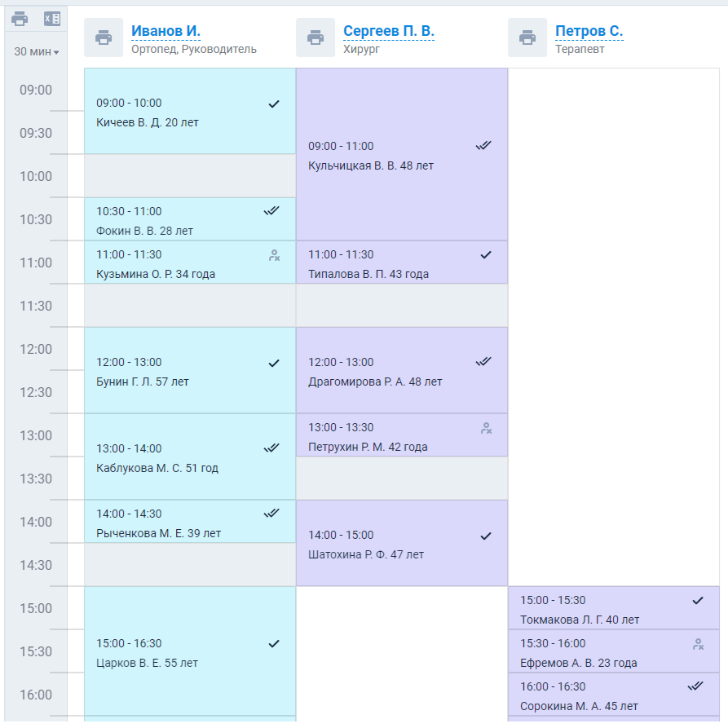Print Сергеев П. В. schedule

315,38
